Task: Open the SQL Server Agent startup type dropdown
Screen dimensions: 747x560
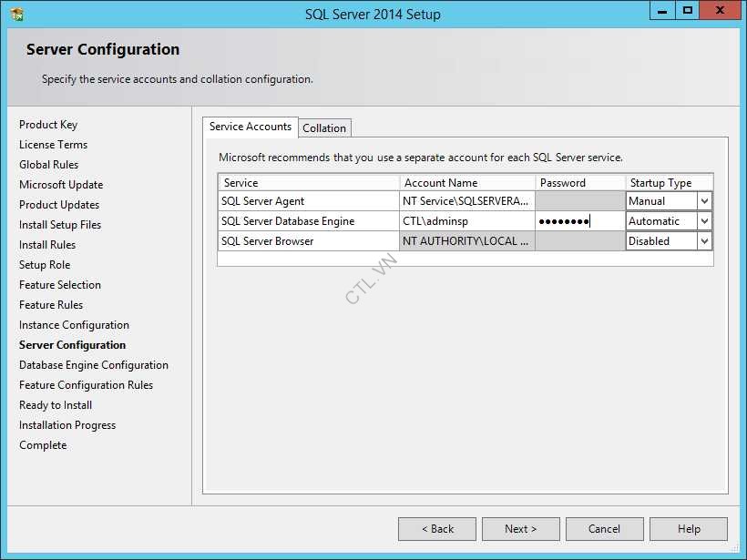Action: [x=706, y=200]
